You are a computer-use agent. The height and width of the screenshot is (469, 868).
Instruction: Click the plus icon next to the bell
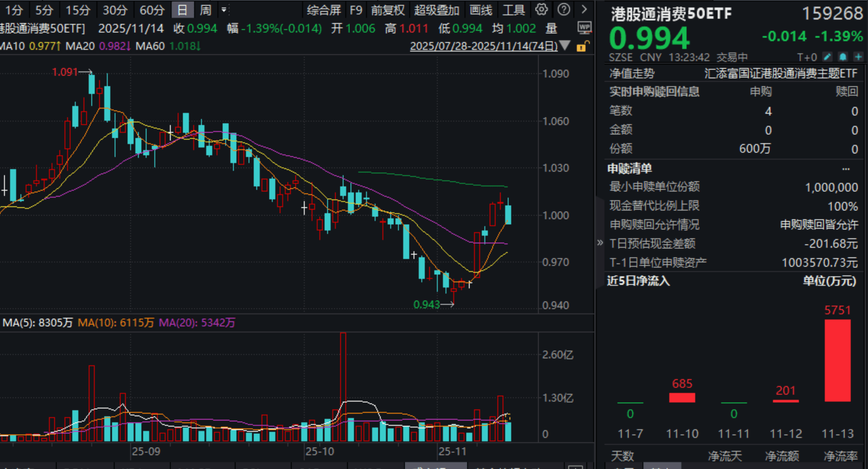coord(858,57)
